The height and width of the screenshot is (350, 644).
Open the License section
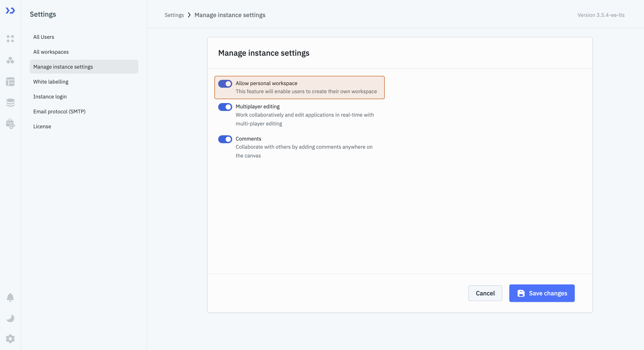pos(42,126)
